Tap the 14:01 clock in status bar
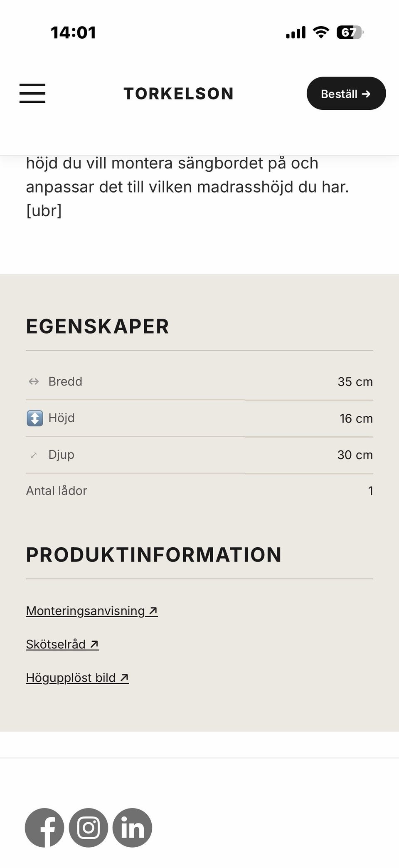This screenshot has width=399, height=868. [x=73, y=32]
